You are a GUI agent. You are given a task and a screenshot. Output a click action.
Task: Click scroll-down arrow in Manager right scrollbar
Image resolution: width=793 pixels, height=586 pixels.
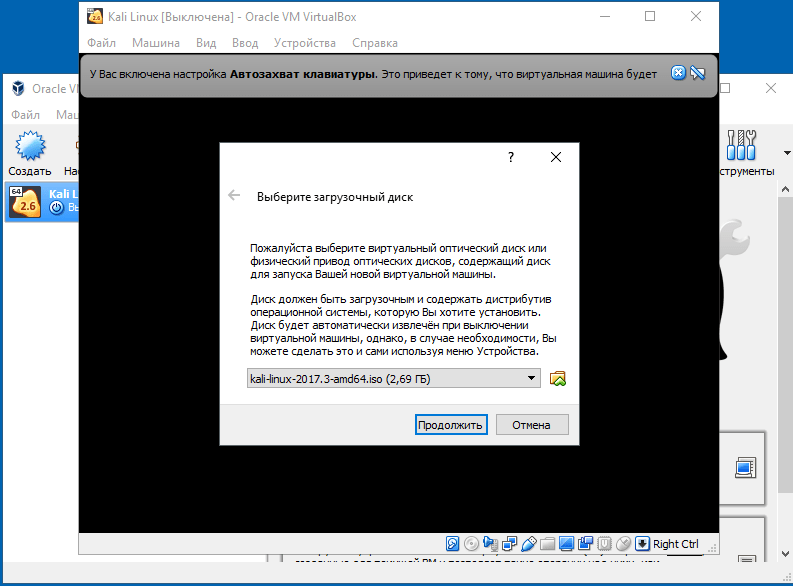785,554
